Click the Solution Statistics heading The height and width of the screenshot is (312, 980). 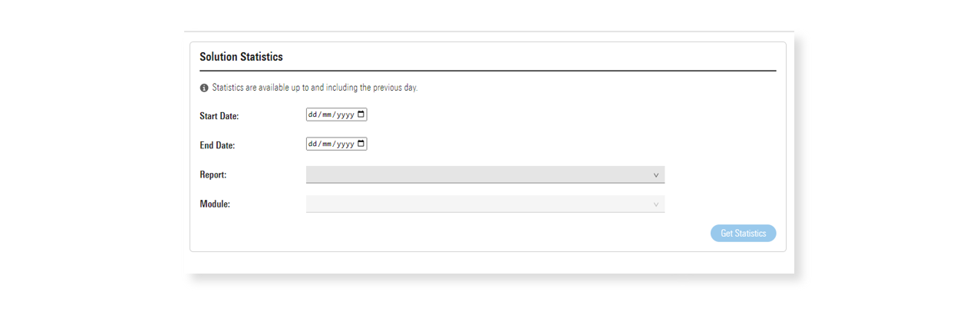[x=241, y=57]
